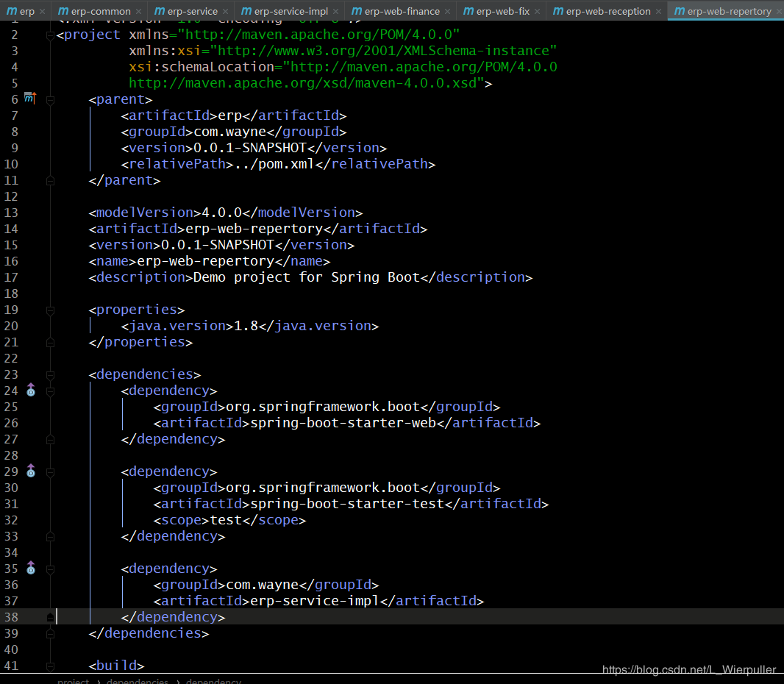The height and width of the screenshot is (684, 784).
Task: Fold the spring-boot-starter-test dependency on line 29
Action: click(x=50, y=472)
